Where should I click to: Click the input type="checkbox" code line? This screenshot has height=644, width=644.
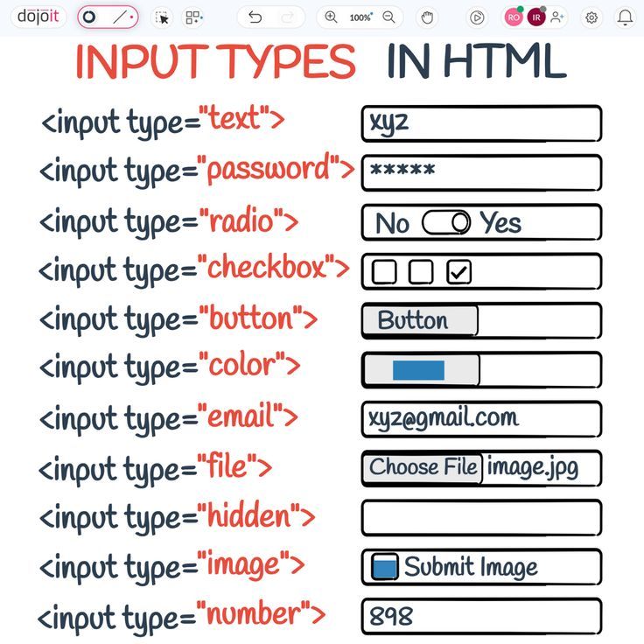[194, 269]
